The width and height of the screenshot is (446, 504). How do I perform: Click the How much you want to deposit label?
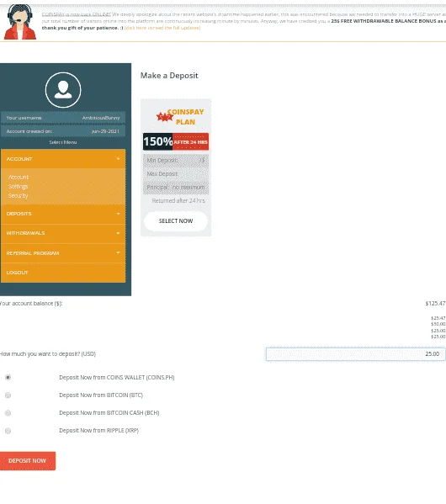pyautogui.click(x=48, y=354)
